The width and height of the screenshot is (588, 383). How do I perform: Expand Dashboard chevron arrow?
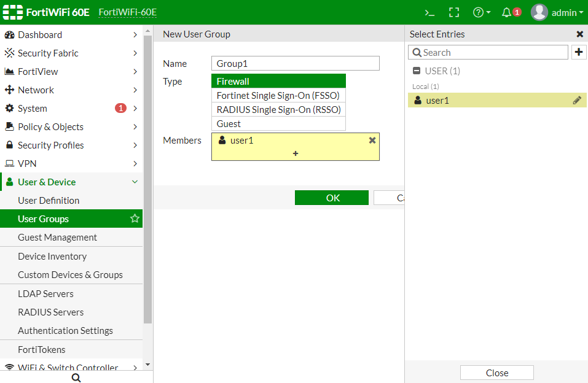pos(135,35)
